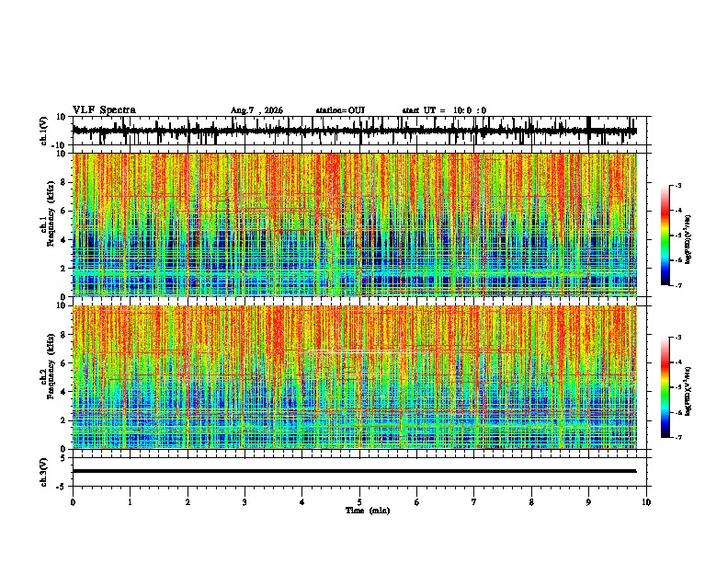Select the date text "Aug.7 , 2026"
728x563 pixels.
click(x=256, y=110)
